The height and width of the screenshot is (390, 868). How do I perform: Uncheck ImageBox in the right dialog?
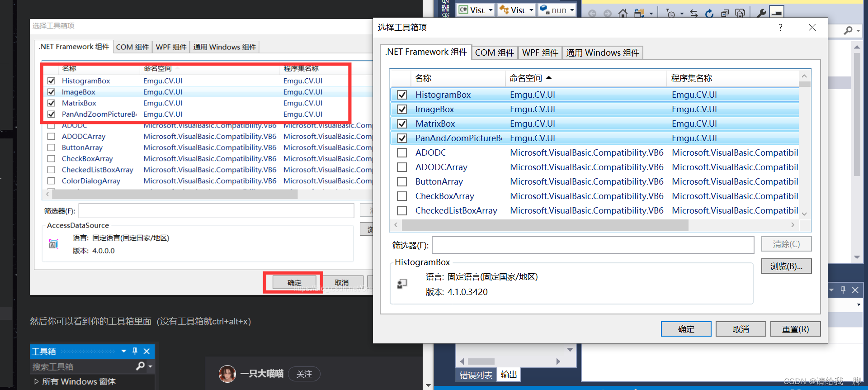point(401,109)
